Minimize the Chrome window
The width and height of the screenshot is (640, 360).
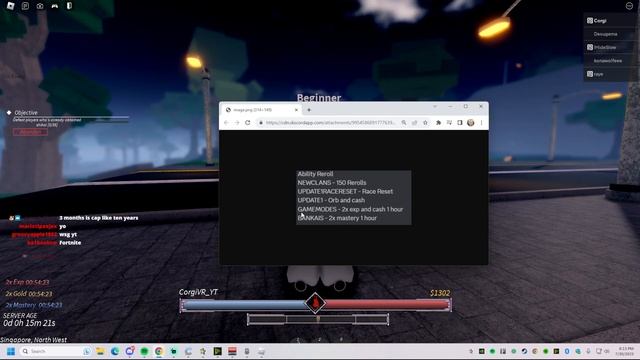point(450,107)
